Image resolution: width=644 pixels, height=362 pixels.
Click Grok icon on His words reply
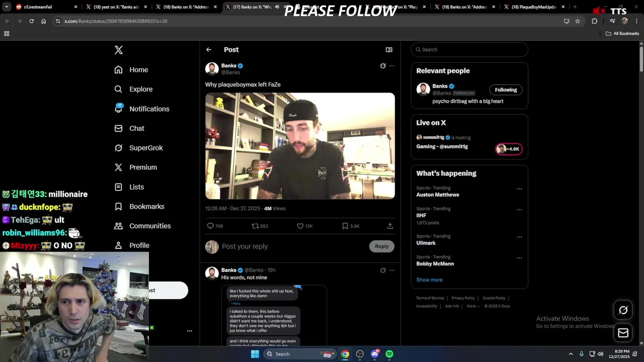tap(383, 270)
